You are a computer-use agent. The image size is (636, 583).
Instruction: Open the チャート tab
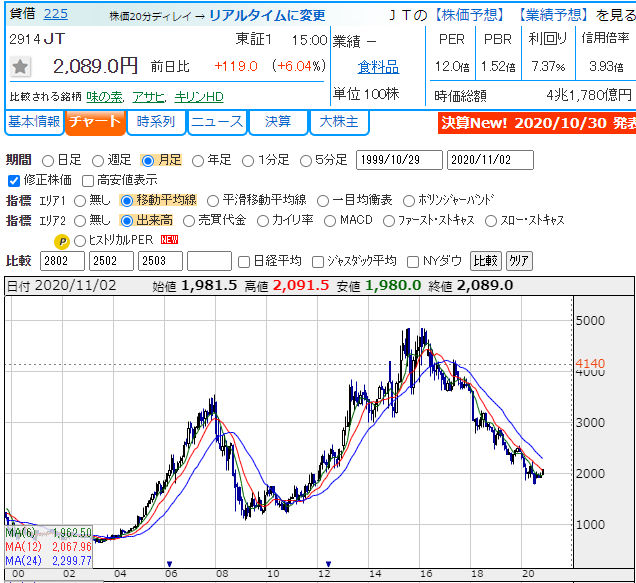point(95,122)
